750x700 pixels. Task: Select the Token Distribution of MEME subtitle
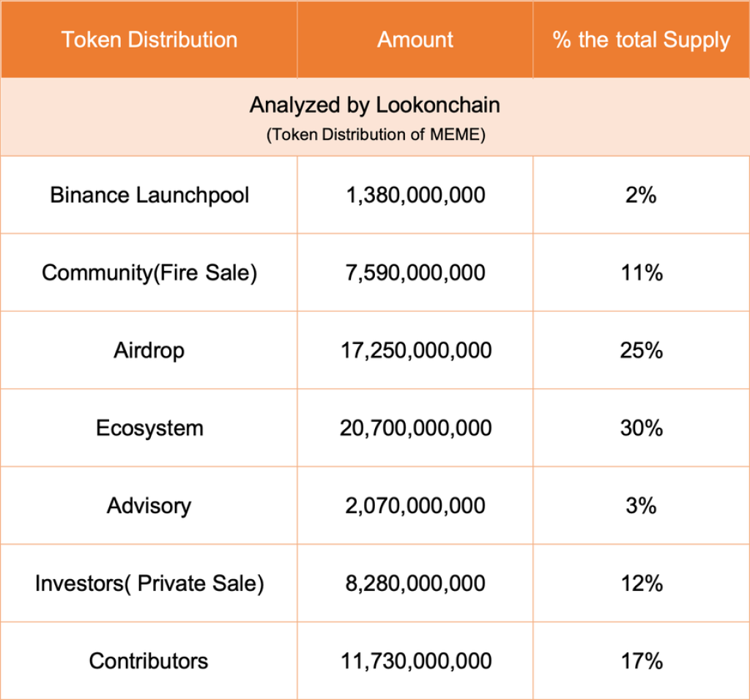click(x=375, y=135)
